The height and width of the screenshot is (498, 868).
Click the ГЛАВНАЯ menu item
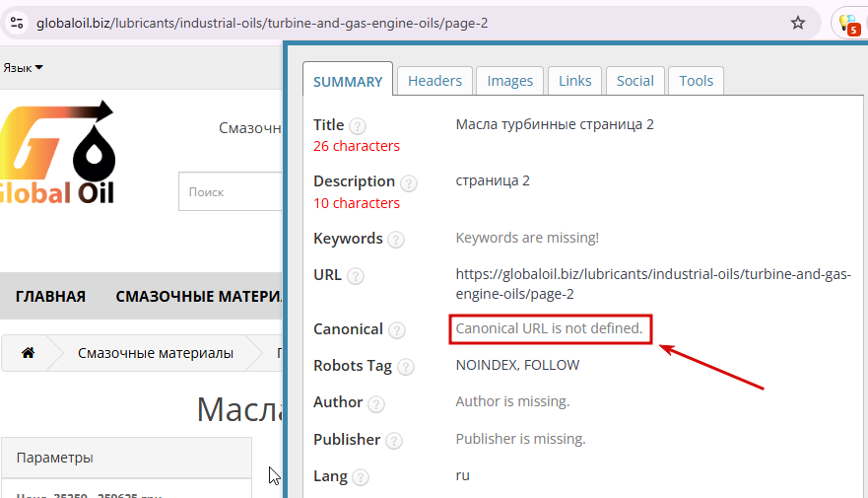50,297
